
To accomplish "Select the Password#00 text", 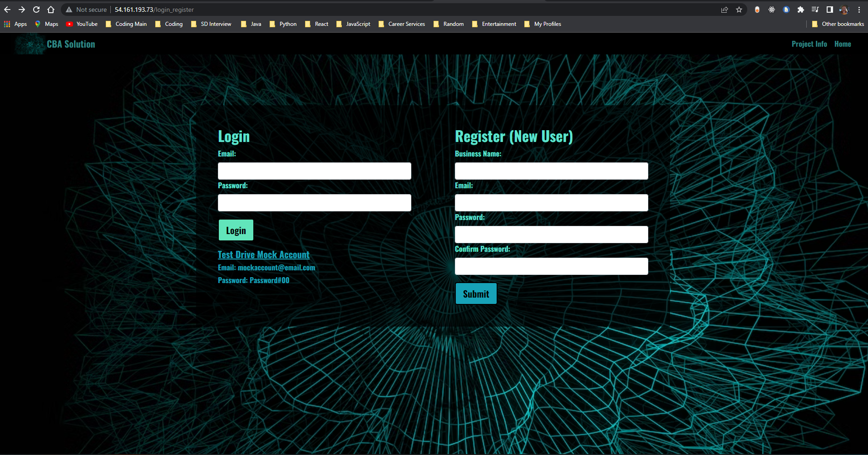I will coord(270,280).
